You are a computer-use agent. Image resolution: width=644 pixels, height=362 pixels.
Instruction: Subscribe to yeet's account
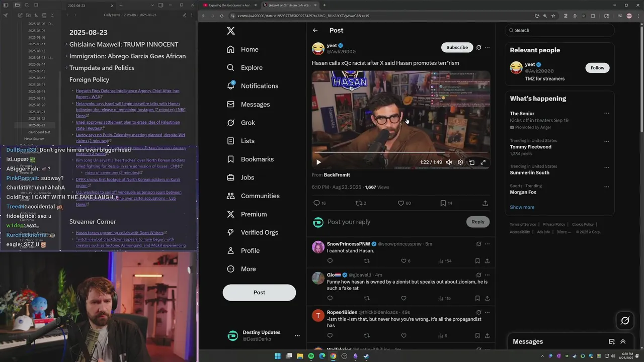tap(457, 47)
